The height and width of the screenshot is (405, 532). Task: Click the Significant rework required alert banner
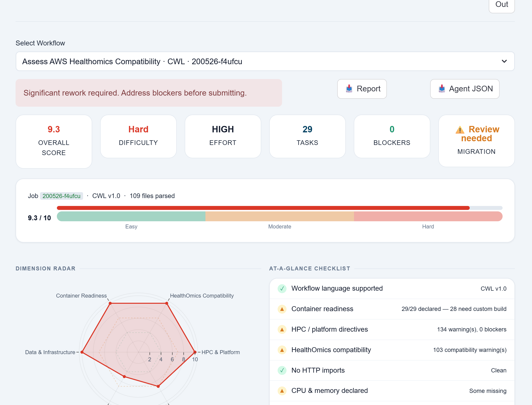tap(149, 93)
